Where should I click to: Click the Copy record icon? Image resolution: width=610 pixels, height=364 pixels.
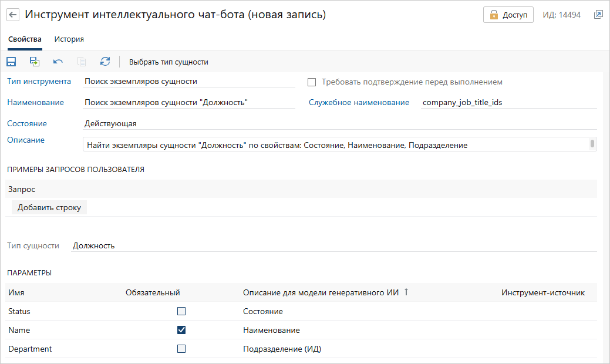[82, 62]
